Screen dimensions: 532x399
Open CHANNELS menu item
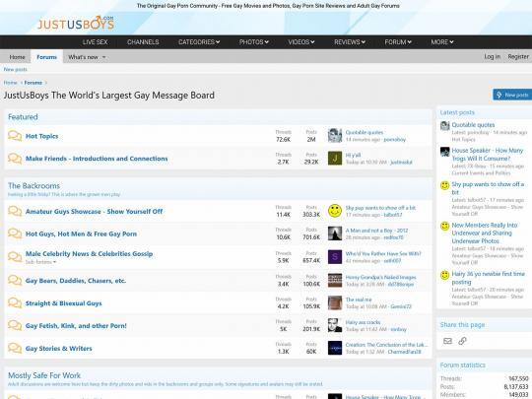click(143, 42)
